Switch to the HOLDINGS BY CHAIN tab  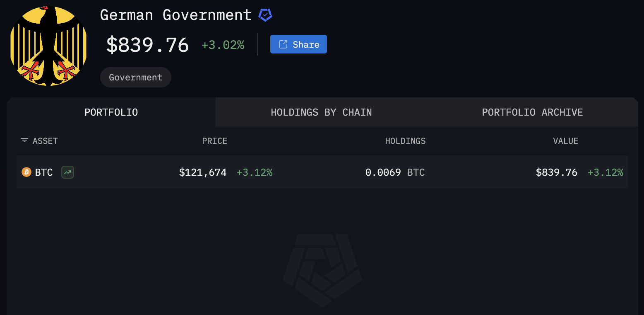coord(321,112)
